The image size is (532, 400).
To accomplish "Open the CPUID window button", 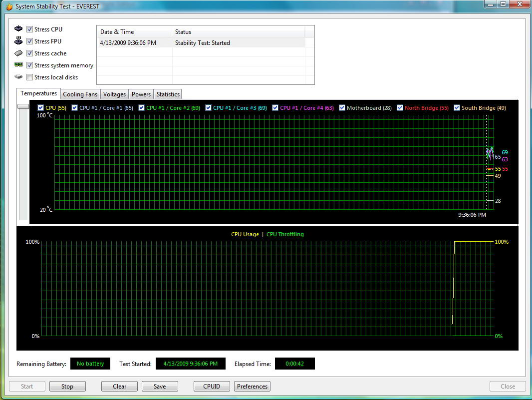I will [212, 387].
